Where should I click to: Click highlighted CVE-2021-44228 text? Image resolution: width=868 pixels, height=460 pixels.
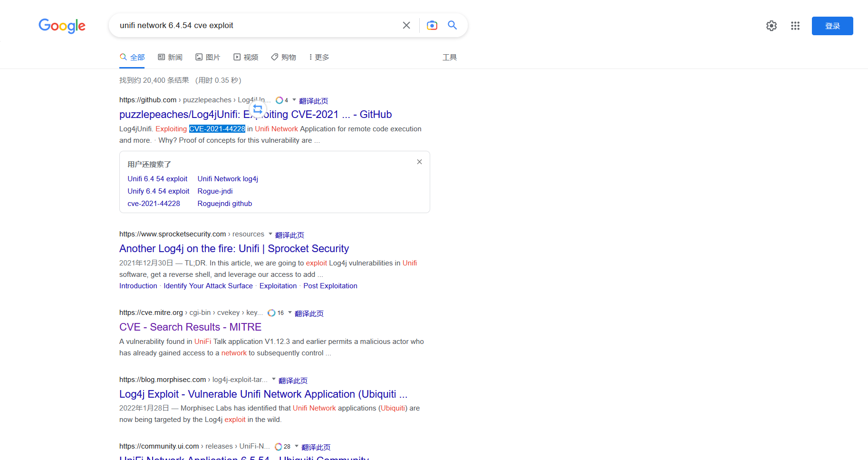click(217, 129)
